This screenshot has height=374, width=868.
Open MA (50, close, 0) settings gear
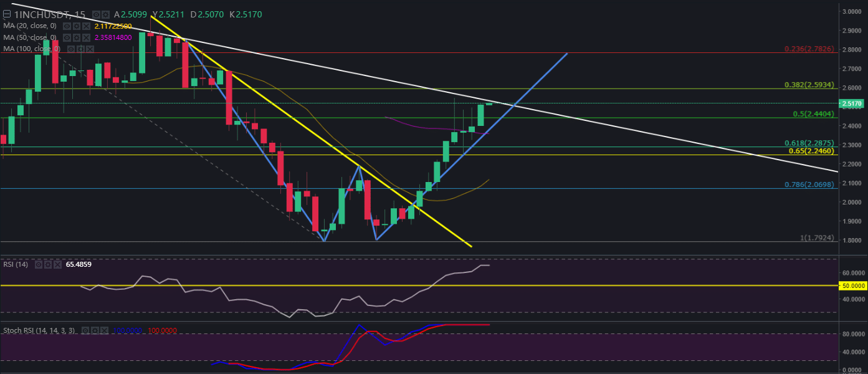(x=76, y=37)
